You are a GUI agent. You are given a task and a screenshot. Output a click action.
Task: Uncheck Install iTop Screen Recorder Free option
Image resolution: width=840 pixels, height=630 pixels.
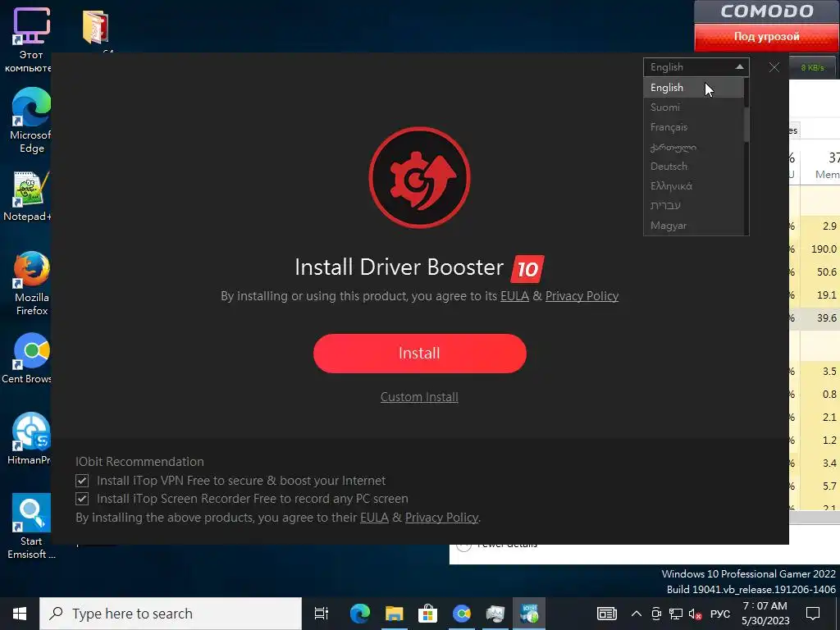point(82,499)
